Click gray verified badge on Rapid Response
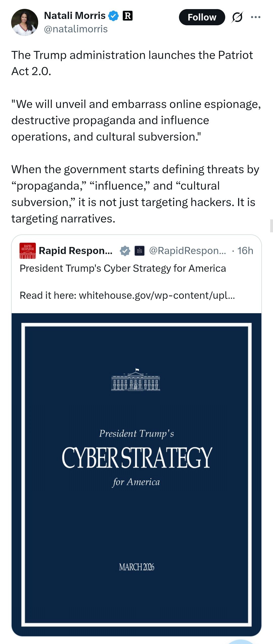 [x=125, y=251]
